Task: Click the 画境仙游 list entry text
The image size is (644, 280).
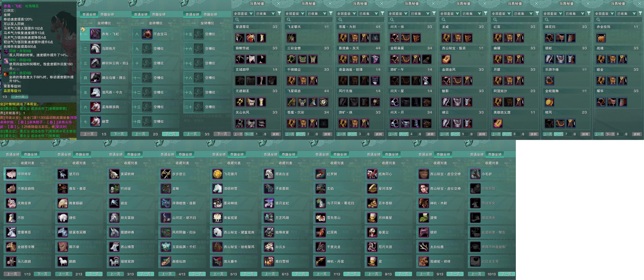Action: tap(179, 261)
